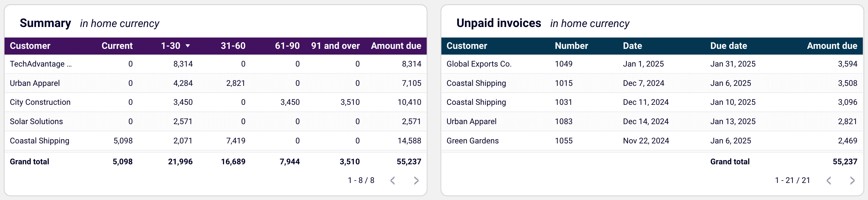This screenshot has width=868, height=200.
Task: Go to previous page in Summary table
Action: (392, 180)
